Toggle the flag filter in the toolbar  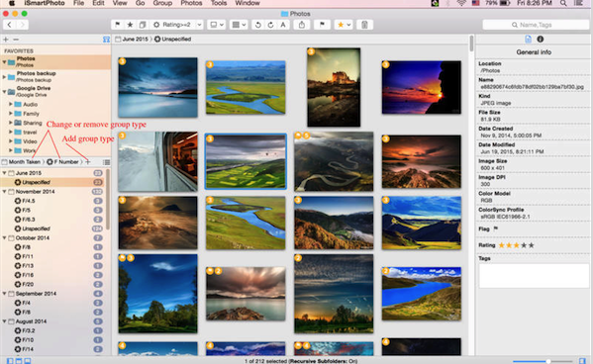[x=118, y=25]
